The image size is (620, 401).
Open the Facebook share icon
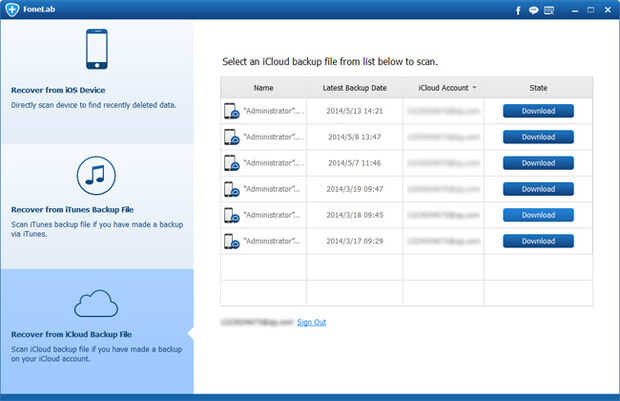518,11
